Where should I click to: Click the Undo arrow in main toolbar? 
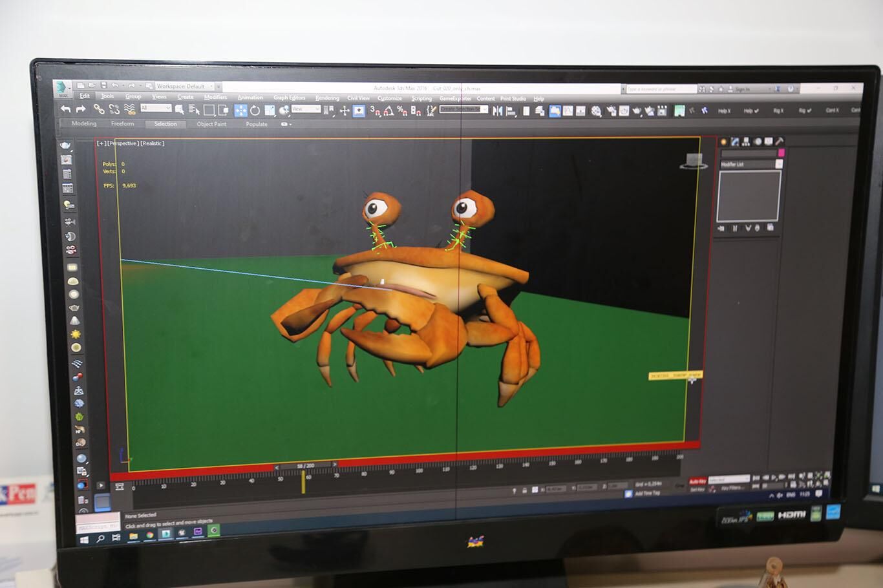pyautogui.click(x=65, y=109)
